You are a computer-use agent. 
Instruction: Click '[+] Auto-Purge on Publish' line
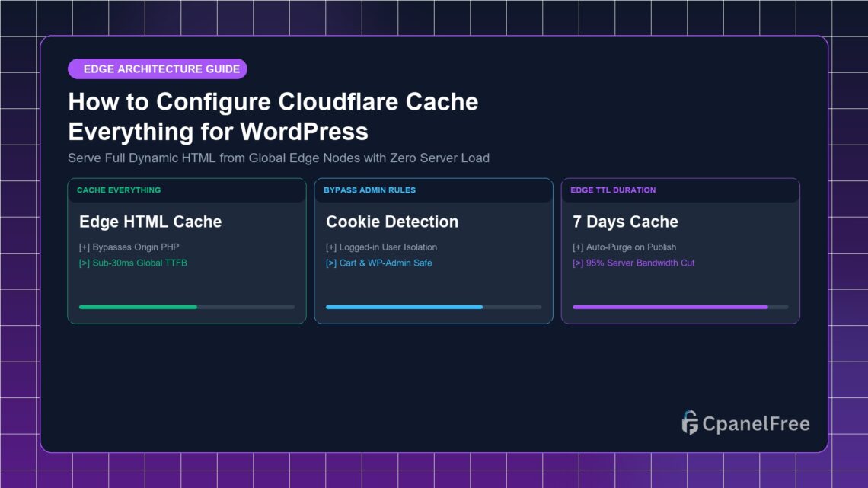tap(624, 247)
